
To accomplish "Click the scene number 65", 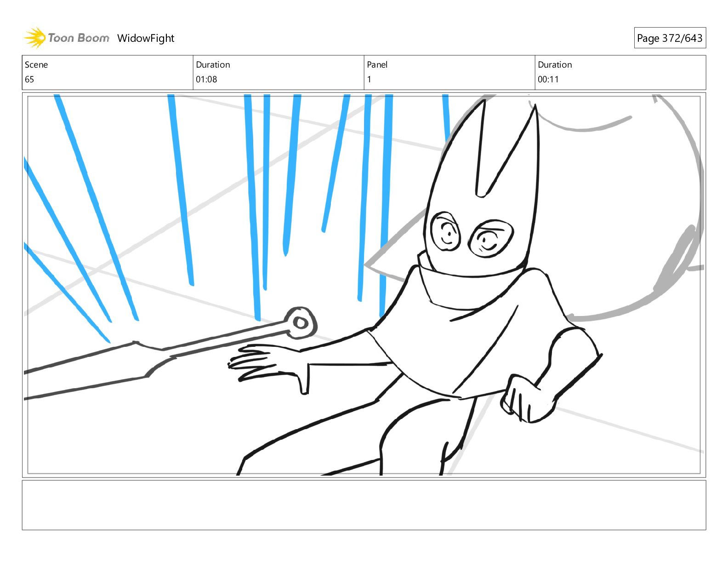I will 29,79.
